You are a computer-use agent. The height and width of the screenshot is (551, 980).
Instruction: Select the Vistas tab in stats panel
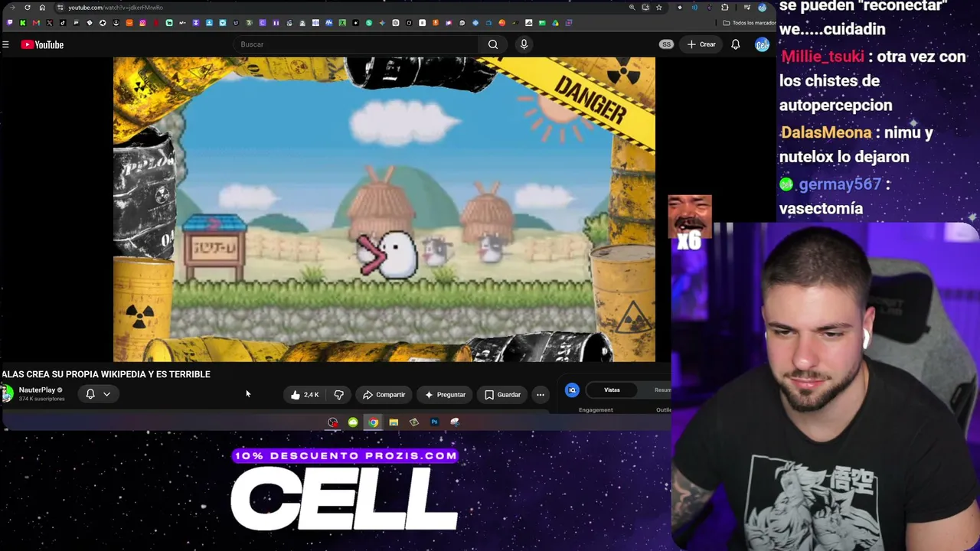click(x=612, y=390)
